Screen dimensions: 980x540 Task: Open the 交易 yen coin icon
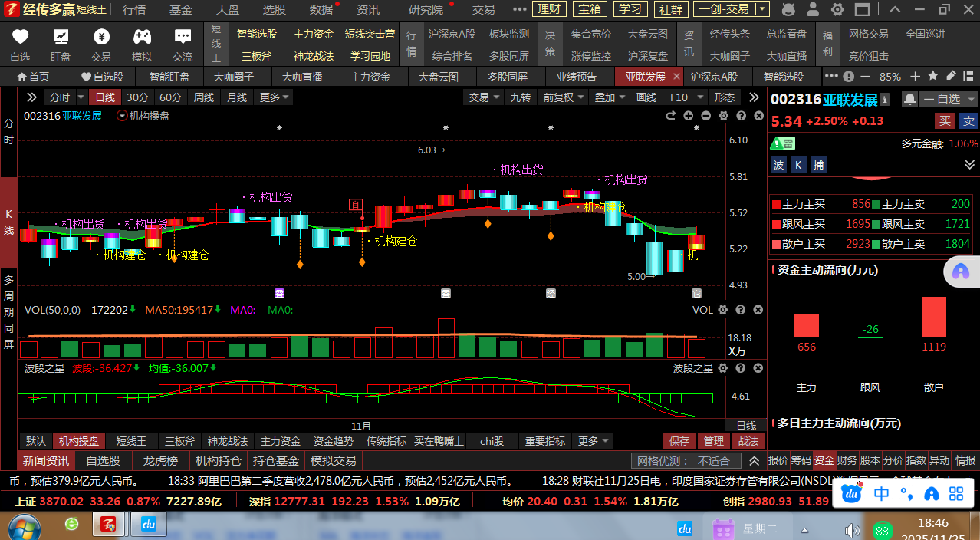(x=101, y=37)
